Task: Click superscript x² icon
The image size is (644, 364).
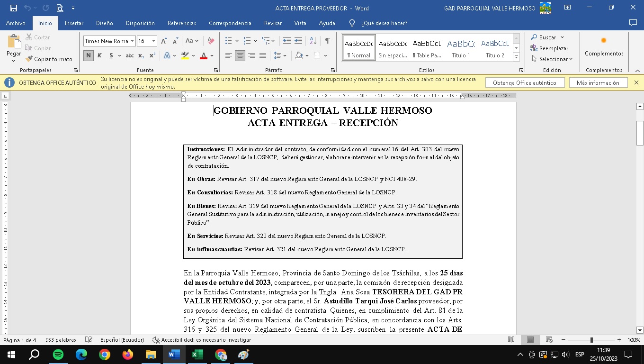Action: (152, 55)
